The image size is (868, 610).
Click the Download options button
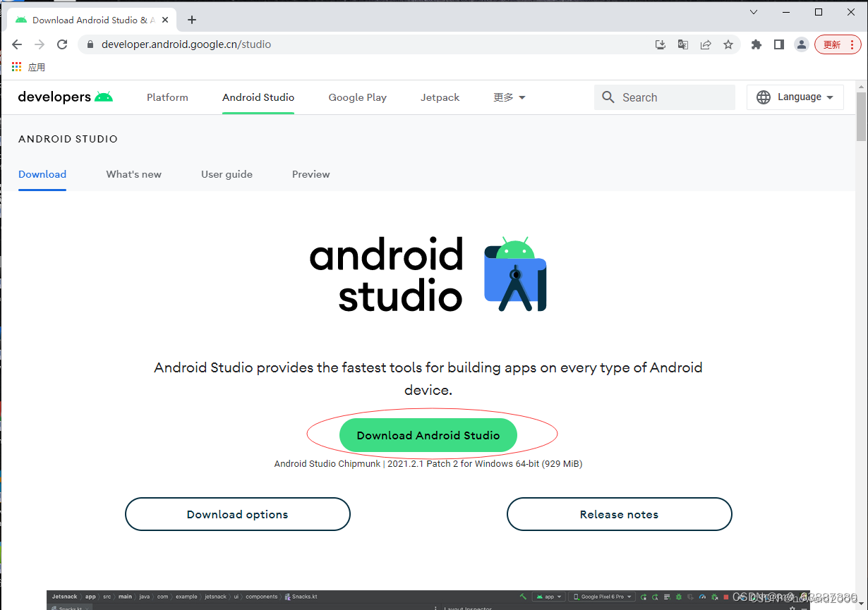[238, 514]
